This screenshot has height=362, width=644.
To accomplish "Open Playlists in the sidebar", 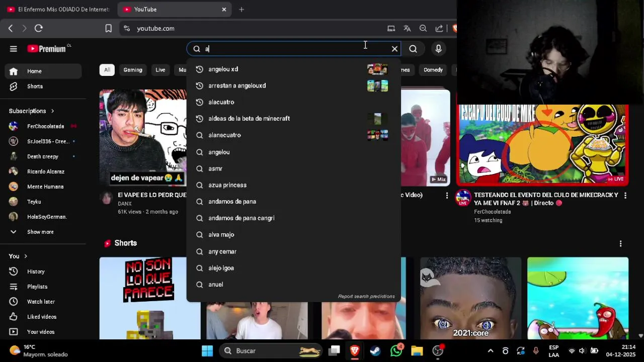I will click(x=43, y=287).
